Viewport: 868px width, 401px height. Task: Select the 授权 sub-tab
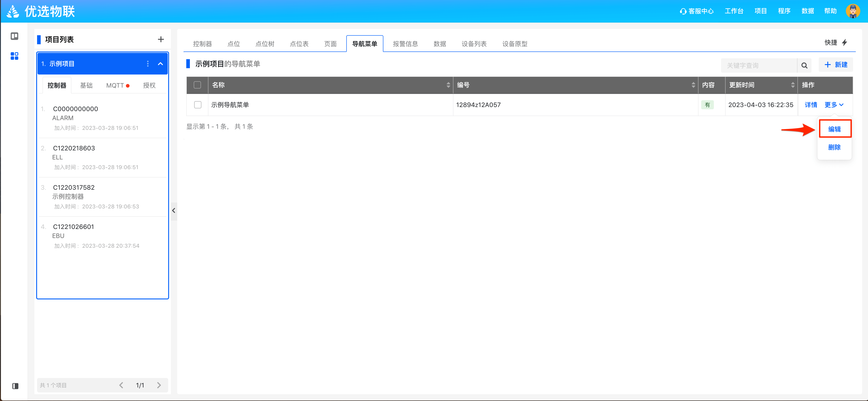coord(149,85)
